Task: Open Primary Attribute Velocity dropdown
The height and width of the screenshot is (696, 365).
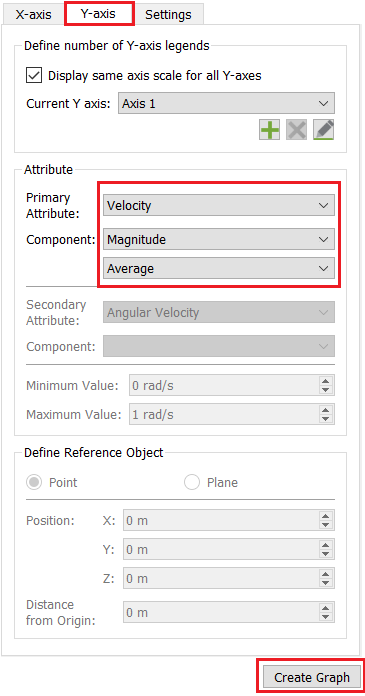Action: tap(219, 206)
